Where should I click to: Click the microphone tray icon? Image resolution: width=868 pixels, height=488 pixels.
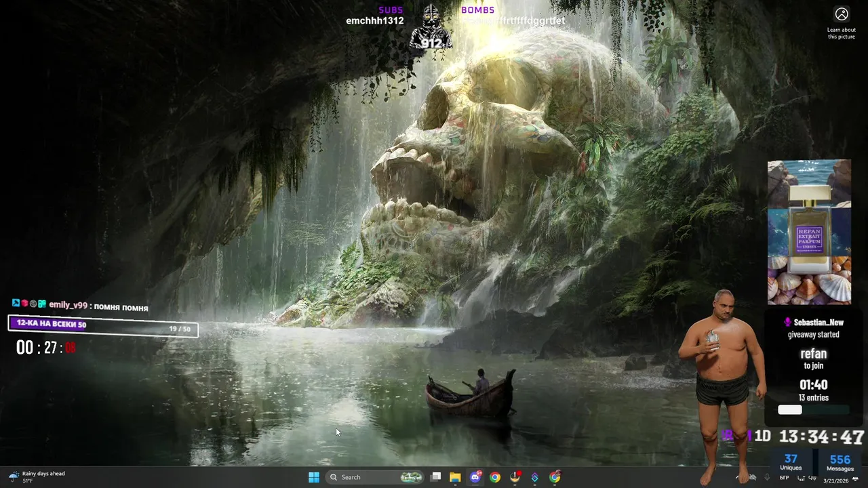(767, 477)
